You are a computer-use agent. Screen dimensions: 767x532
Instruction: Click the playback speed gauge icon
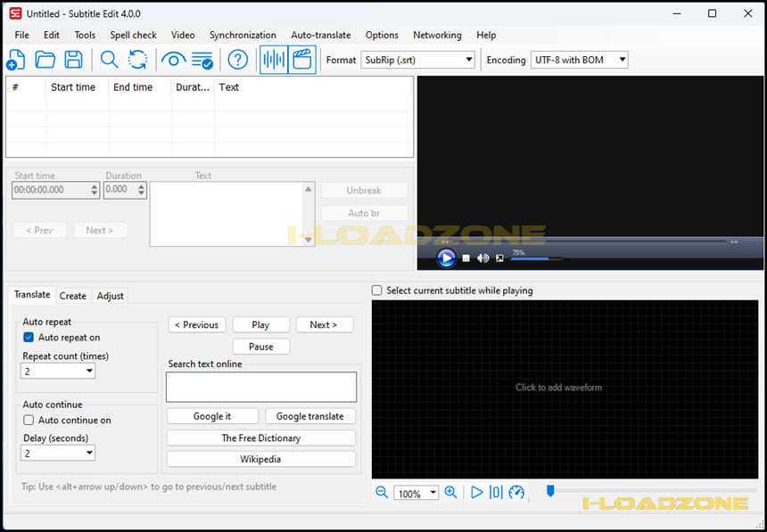tap(516, 492)
